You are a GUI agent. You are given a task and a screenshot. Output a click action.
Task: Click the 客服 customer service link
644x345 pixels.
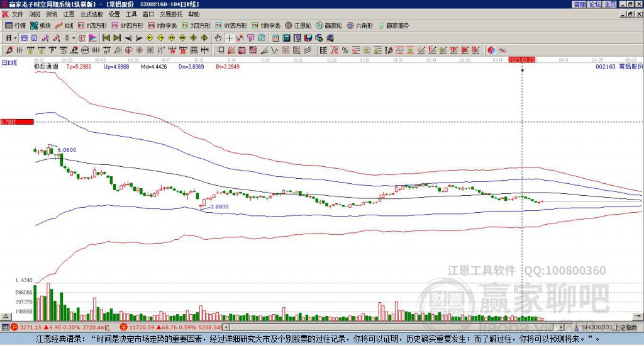click(x=579, y=4)
